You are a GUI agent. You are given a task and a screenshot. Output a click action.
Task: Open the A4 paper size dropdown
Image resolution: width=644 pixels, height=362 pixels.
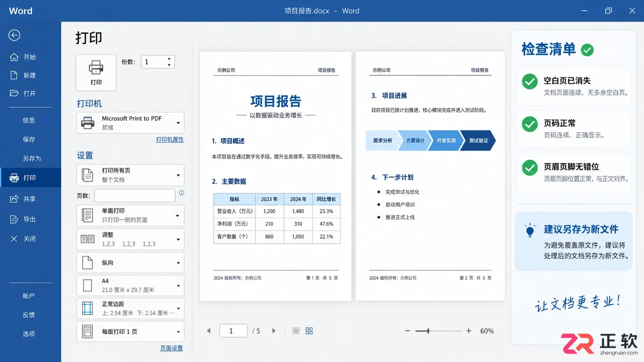131,285
